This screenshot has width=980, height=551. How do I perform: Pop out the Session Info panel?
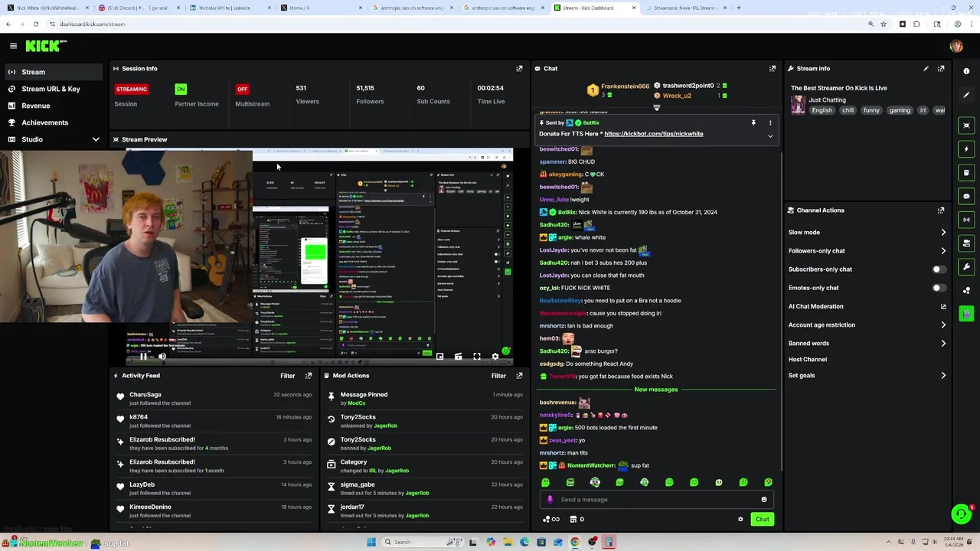[519, 69]
